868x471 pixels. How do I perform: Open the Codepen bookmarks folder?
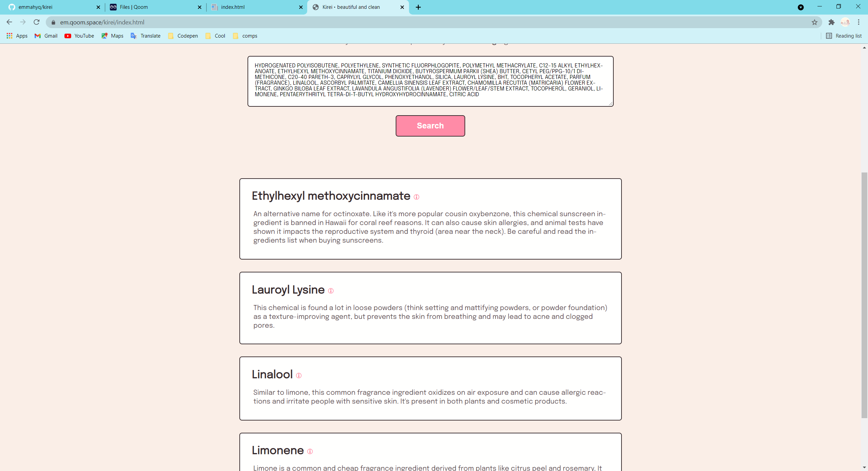click(183, 36)
